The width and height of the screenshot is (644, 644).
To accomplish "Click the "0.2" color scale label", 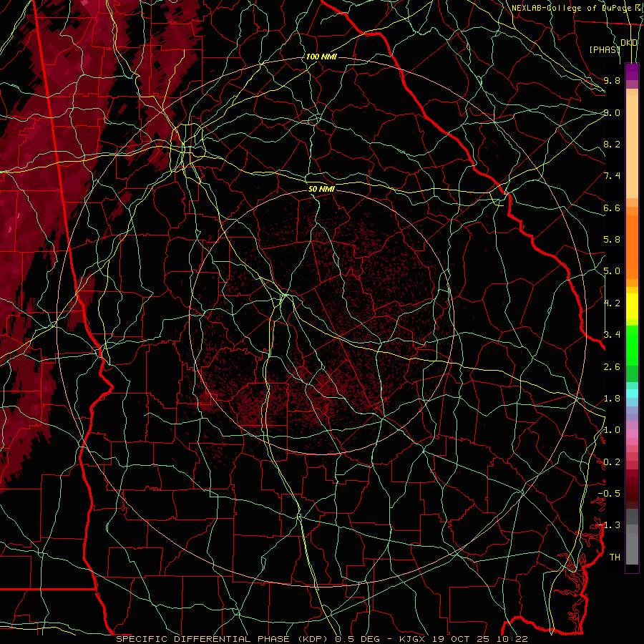I will click(612, 462).
